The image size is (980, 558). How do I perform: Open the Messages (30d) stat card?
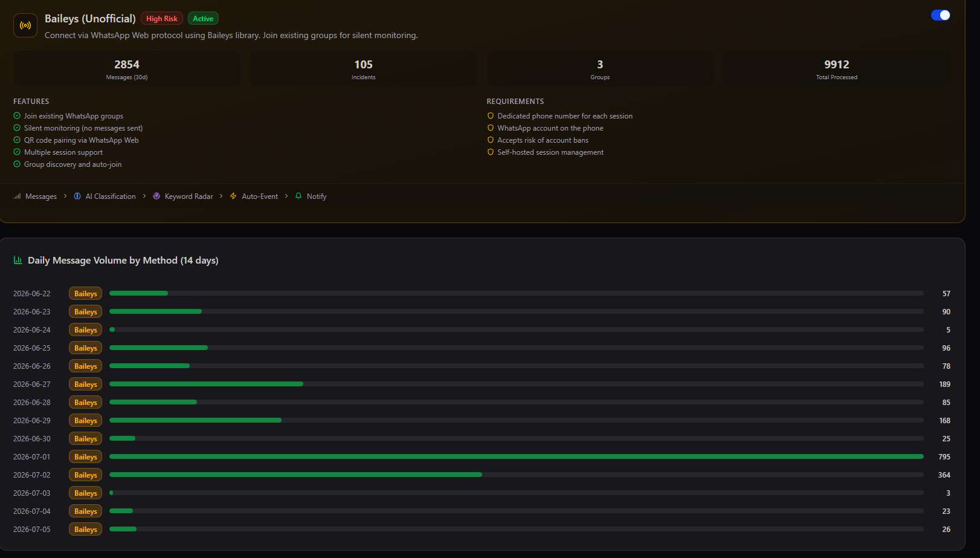127,69
